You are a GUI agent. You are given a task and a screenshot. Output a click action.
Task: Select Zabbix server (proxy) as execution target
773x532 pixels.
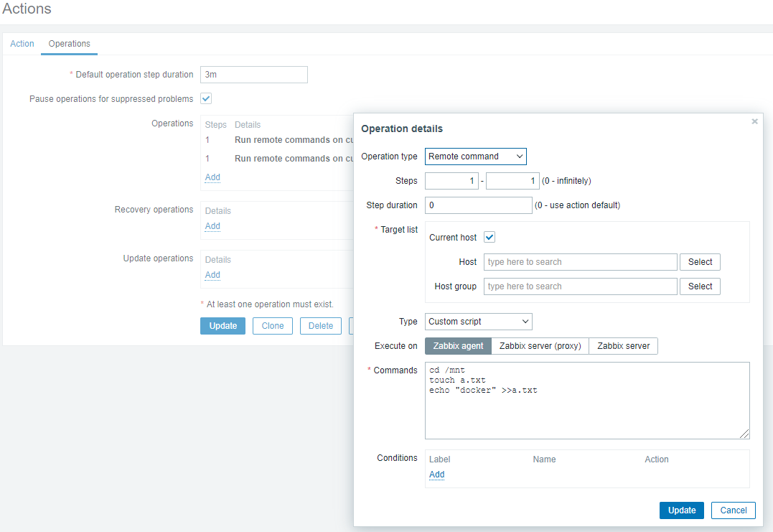pos(539,345)
